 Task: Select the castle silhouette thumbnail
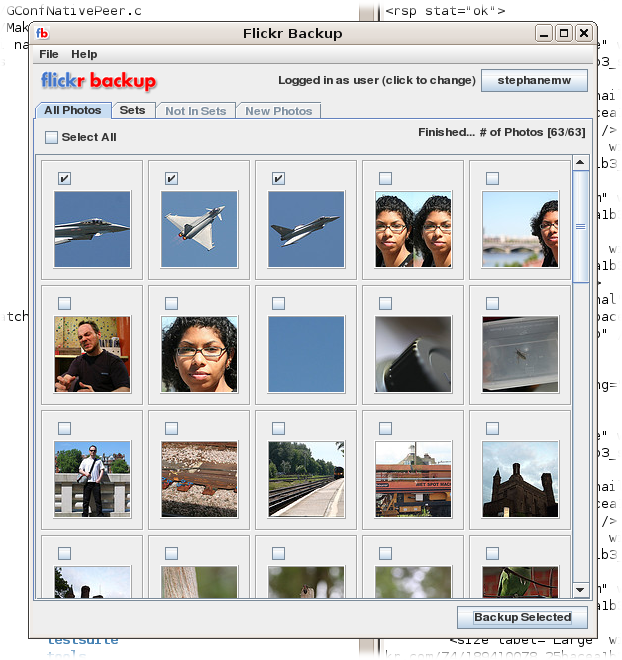pos(520,479)
